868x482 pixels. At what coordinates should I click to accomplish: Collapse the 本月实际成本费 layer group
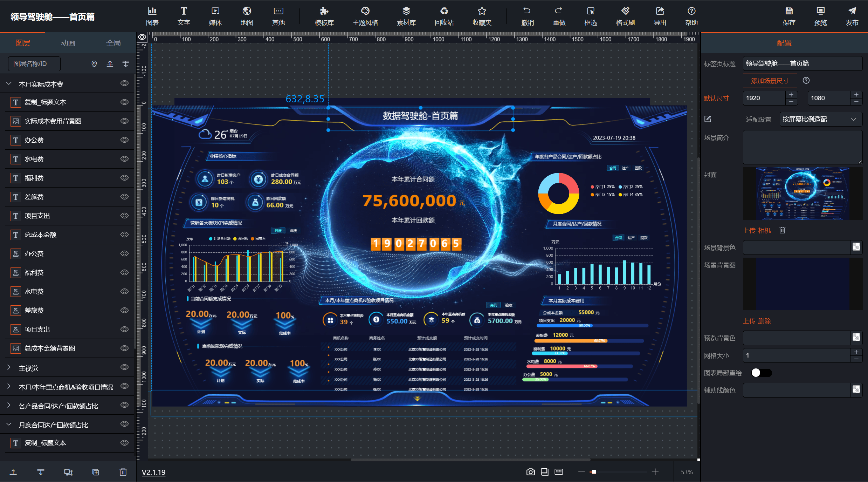[9, 83]
